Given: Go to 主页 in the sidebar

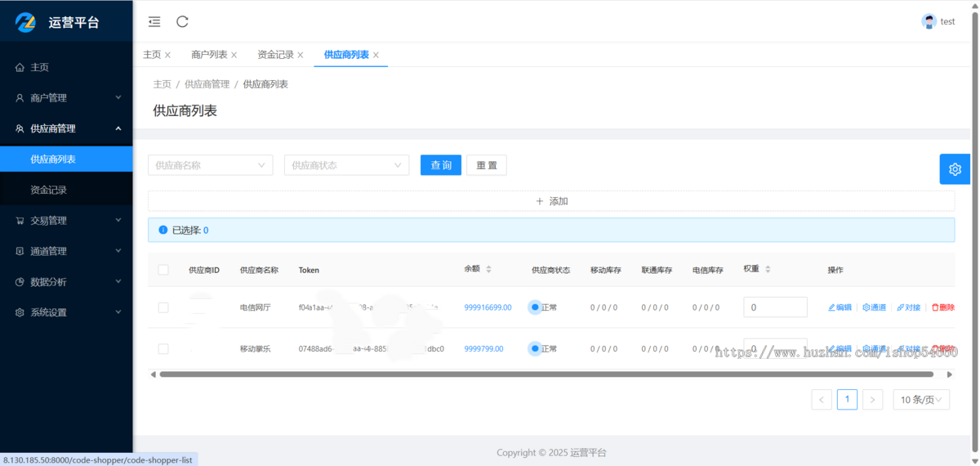Looking at the screenshot, I should pyautogui.click(x=66, y=67).
